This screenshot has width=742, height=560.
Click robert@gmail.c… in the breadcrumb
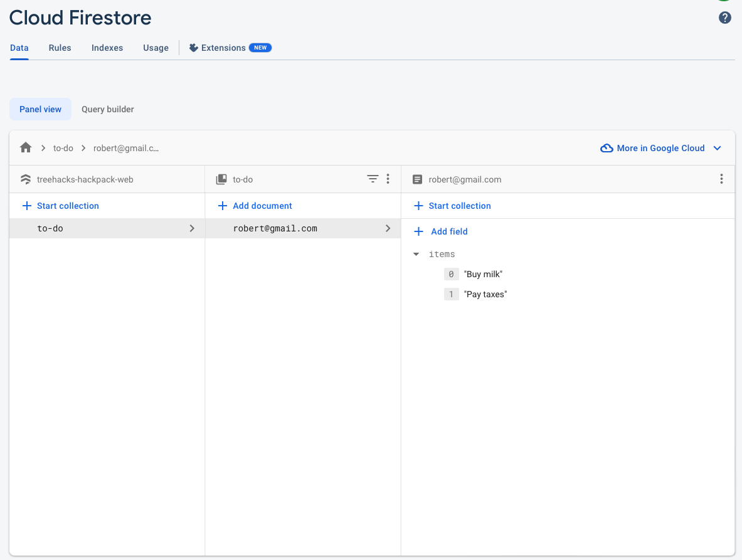126,148
